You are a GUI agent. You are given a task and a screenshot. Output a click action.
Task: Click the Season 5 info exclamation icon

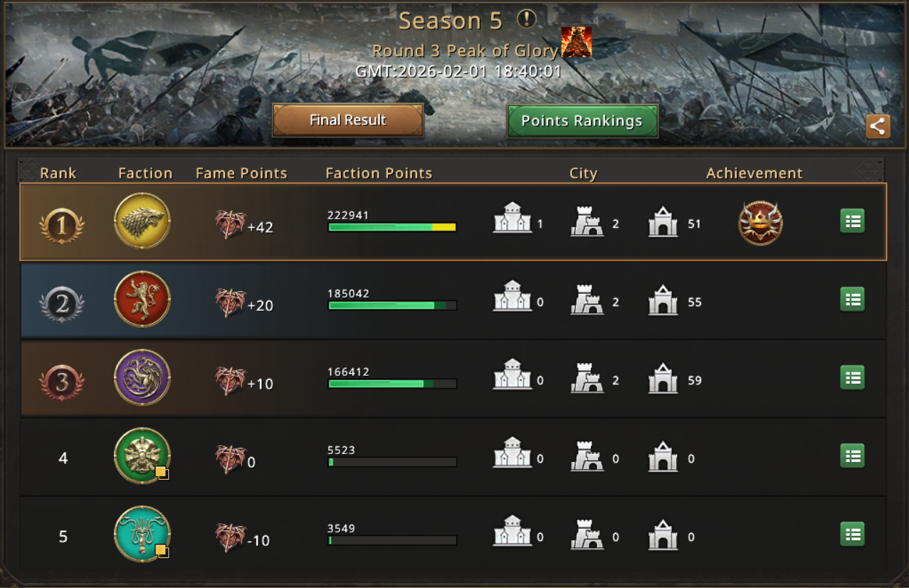point(526,19)
